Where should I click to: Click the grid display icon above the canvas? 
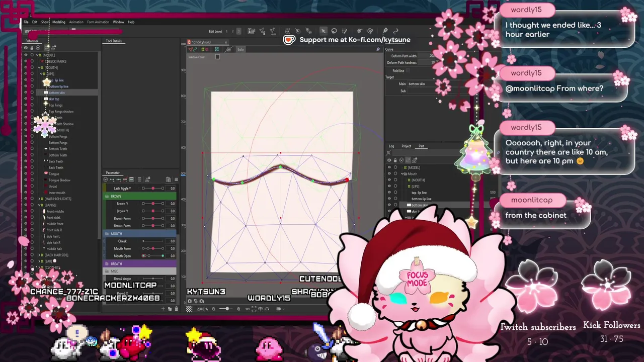pos(229,49)
